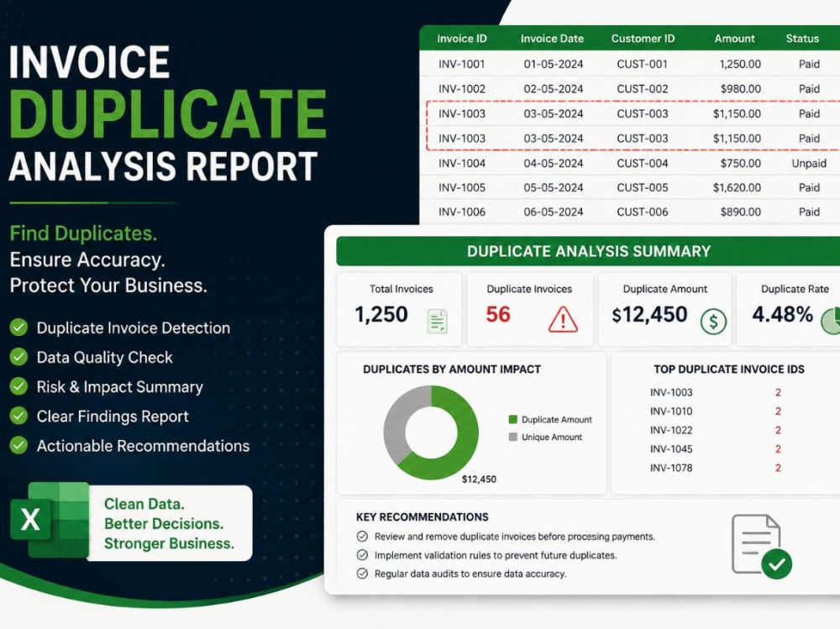The height and width of the screenshot is (629, 840).
Task: Select the Amount column header
Action: click(734, 39)
